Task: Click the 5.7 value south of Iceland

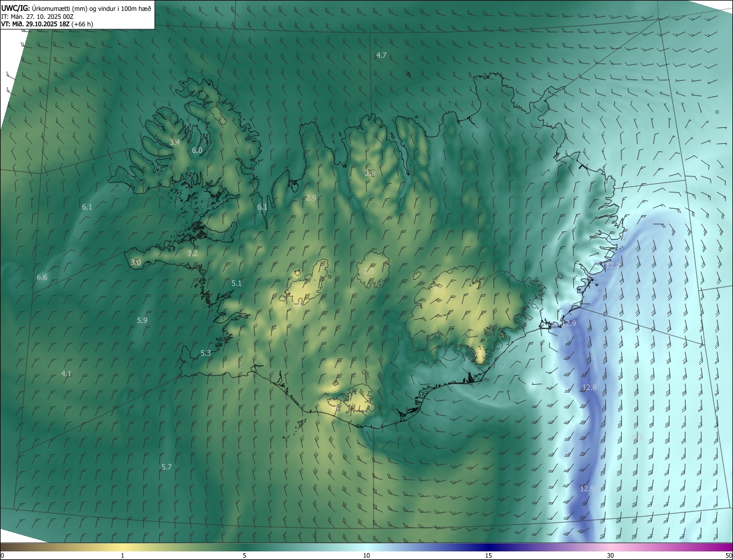Action: (x=166, y=467)
